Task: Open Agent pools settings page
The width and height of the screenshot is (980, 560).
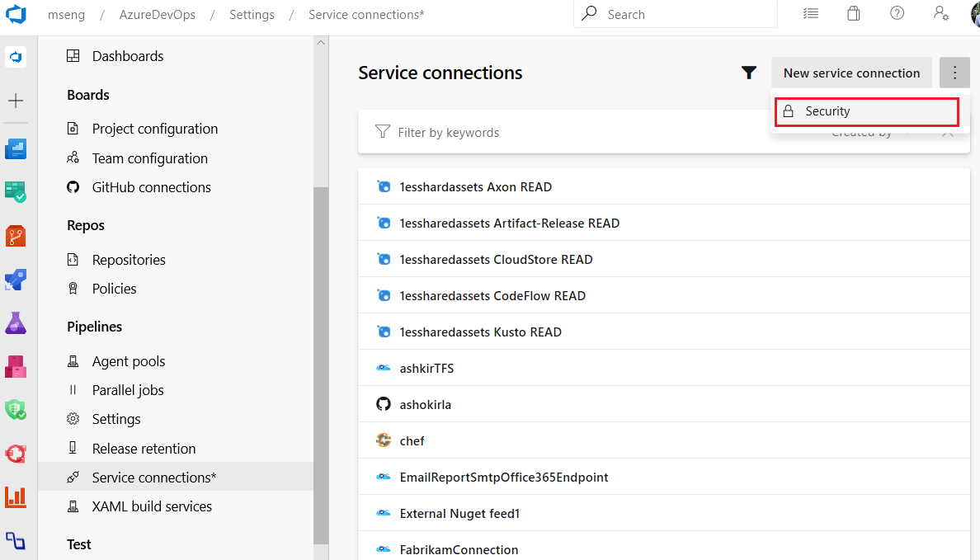Action: click(128, 361)
